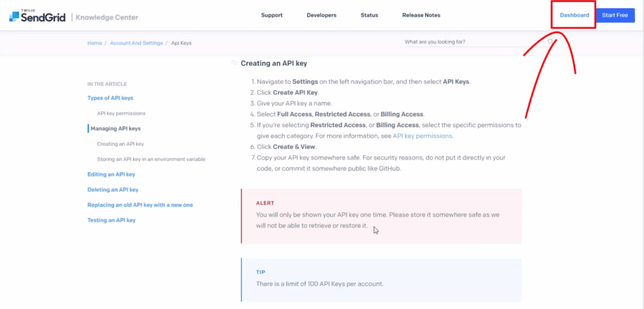
Task: Type in the 'What are you looking for?' search field
Action: (472, 42)
